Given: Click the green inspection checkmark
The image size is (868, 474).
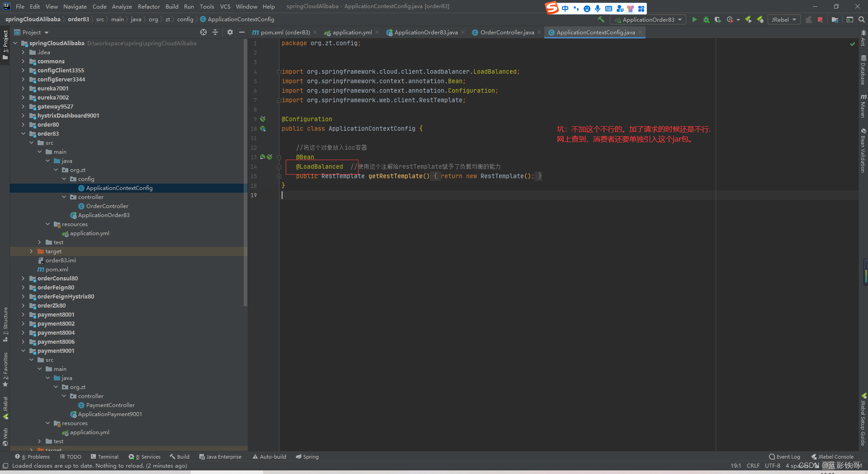Looking at the screenshot, I should pos(853,44).
